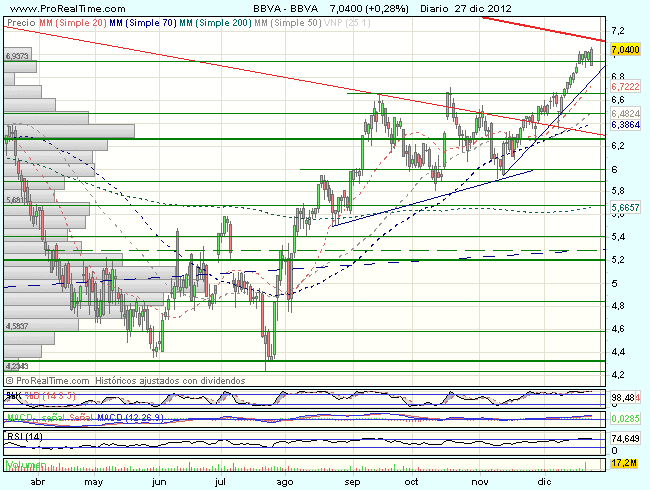
Task: Click the 6,3864 moving average value tag
Action: (625, 125)
